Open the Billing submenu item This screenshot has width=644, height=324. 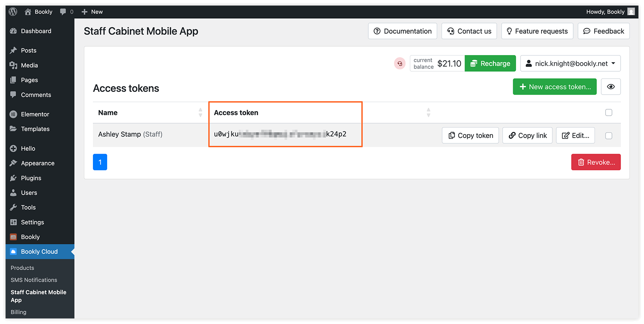(19, 312)
